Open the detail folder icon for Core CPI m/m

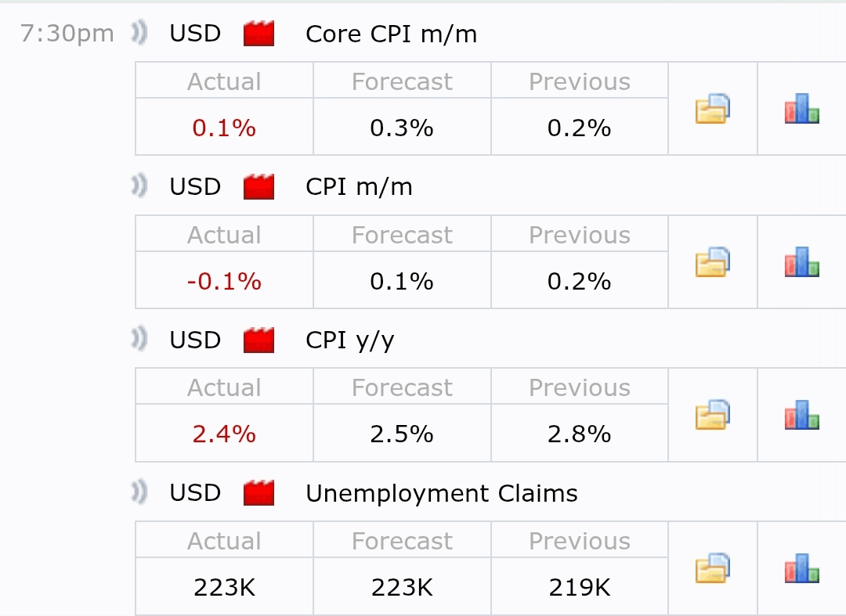(x=712, y=109)
